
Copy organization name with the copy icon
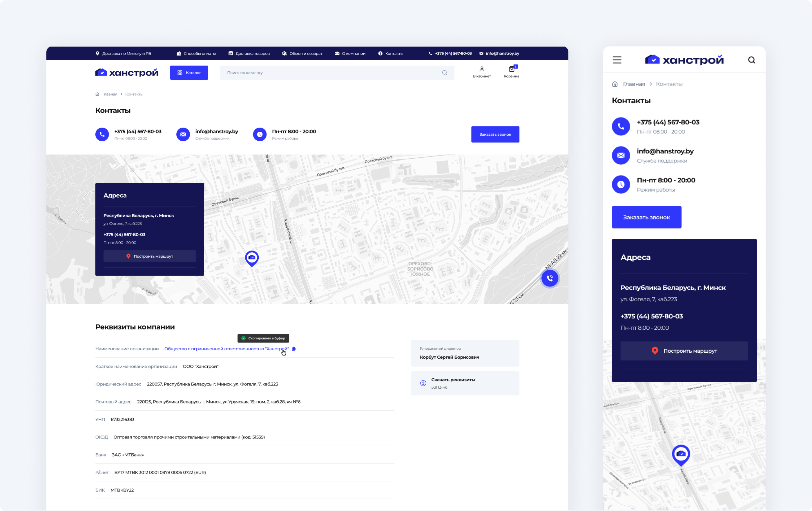coord(294,349)
